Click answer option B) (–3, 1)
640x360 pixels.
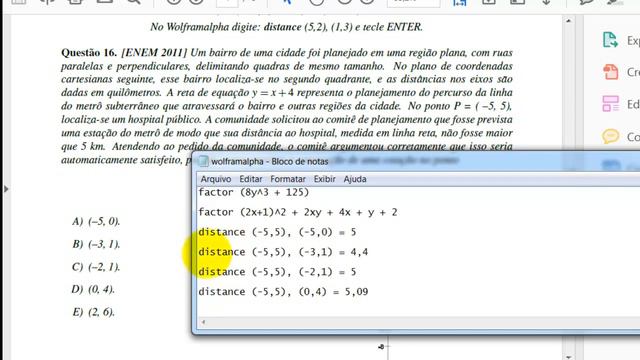coord(96,244)
